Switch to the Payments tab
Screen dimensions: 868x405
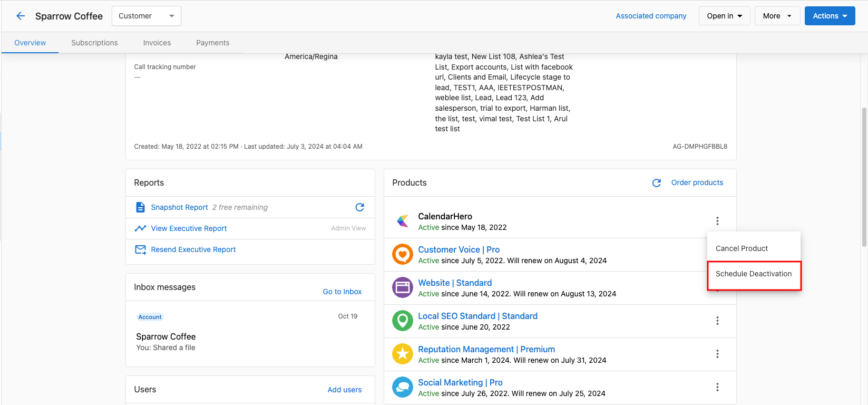213,43
